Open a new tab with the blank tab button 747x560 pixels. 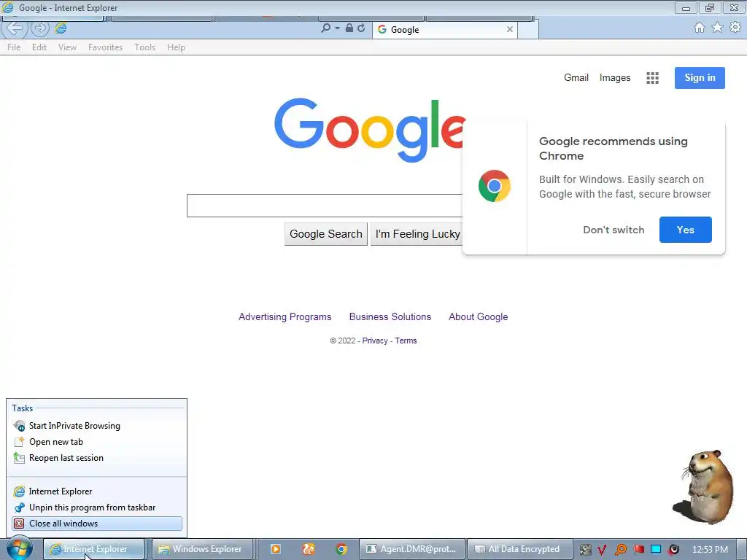coord(528,29)
